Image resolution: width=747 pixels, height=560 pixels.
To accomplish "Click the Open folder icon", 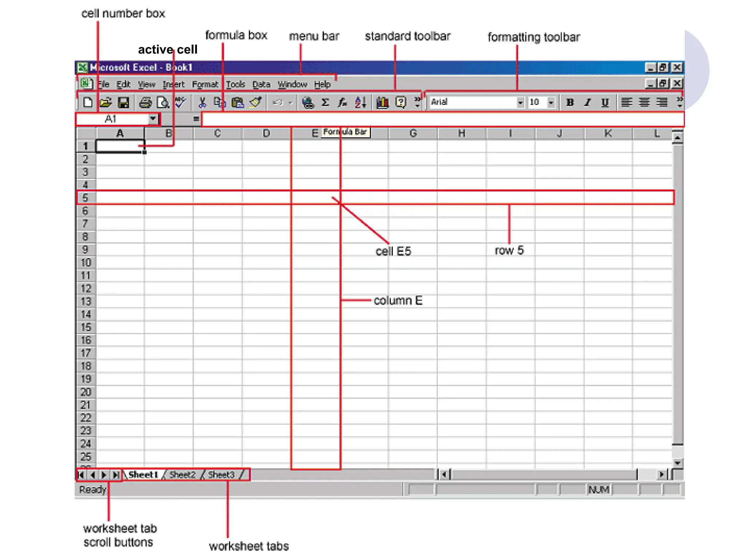I will click(105, 103).
